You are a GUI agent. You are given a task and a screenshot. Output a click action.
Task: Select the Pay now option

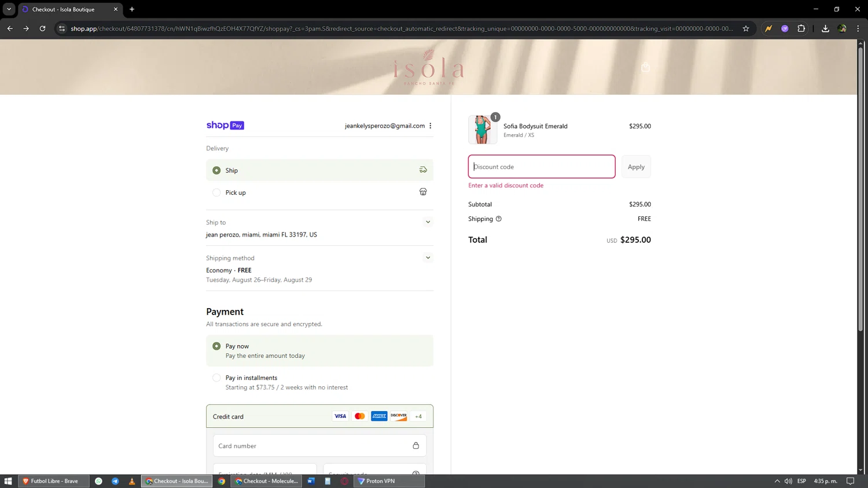click(x=319, y=350)
